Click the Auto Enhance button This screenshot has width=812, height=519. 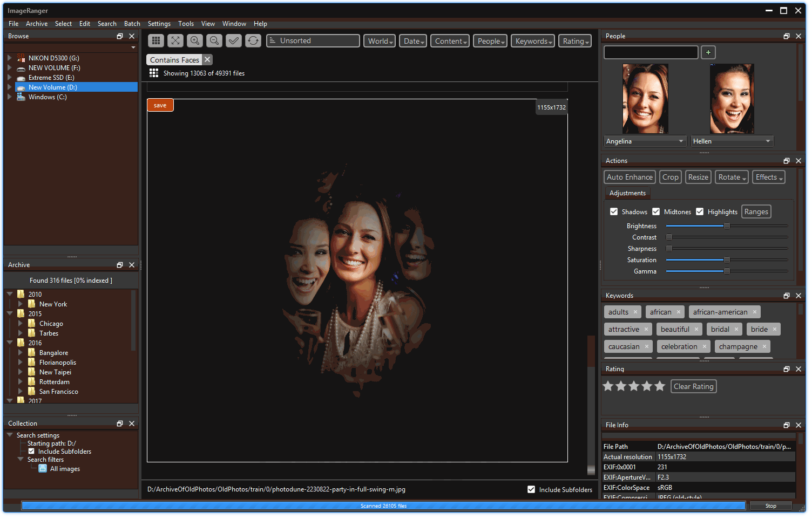click(x=630, y=176)
